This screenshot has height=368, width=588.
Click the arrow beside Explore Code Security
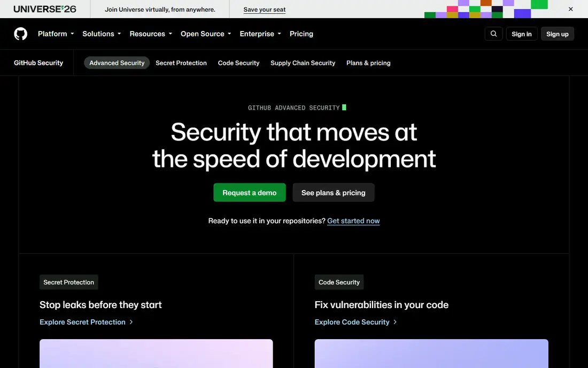click(x=395, y=322)
